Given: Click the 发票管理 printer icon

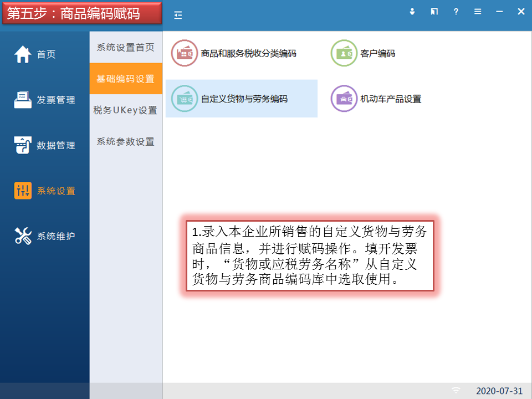Looking at the screenshot, I should click(23, 100).
